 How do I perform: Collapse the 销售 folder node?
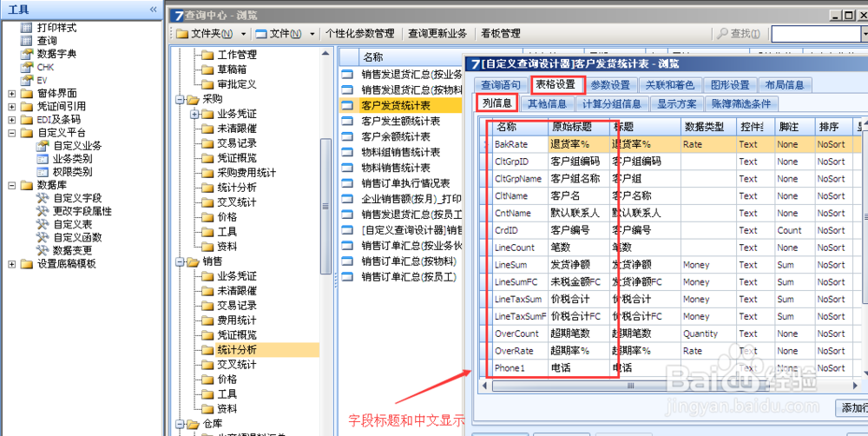180,261
